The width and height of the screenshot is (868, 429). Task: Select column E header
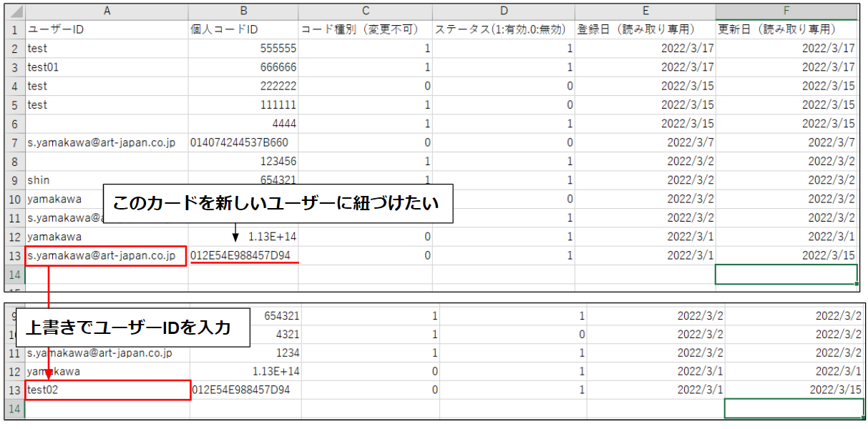[x=645, y=11]
